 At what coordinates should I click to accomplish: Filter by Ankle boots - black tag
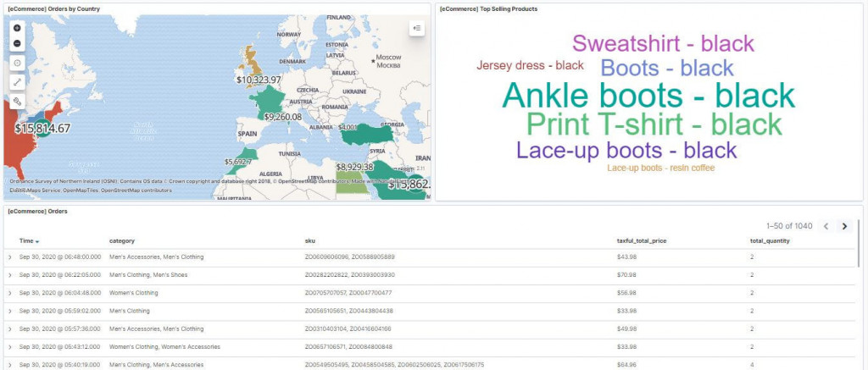point(648,96)
